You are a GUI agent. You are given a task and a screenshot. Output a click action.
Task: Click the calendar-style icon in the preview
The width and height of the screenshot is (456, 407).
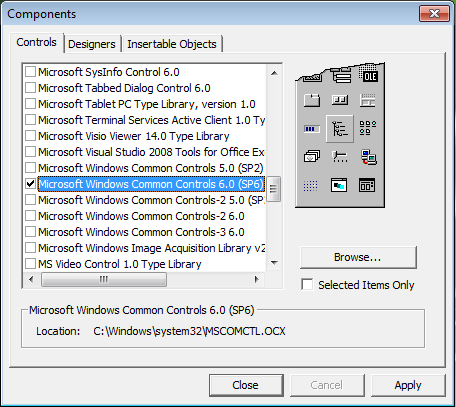click(367, 185)
